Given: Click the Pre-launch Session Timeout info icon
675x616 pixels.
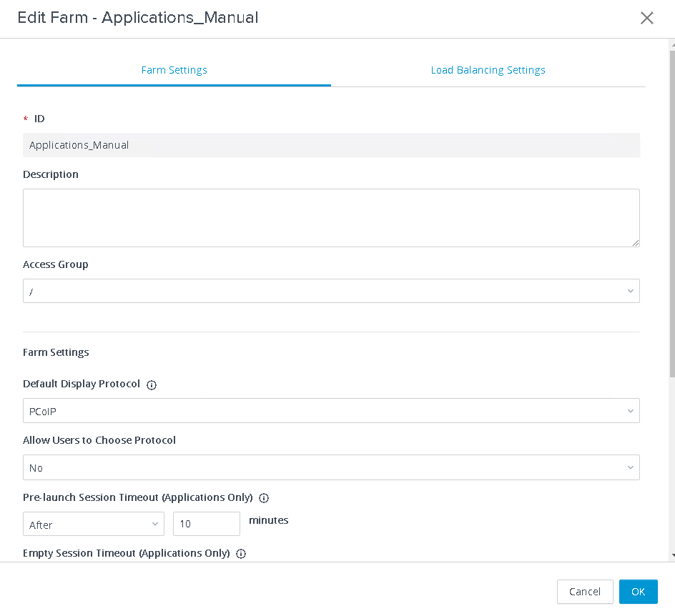Looking at the screenshot, I should (x=264, y=498).
